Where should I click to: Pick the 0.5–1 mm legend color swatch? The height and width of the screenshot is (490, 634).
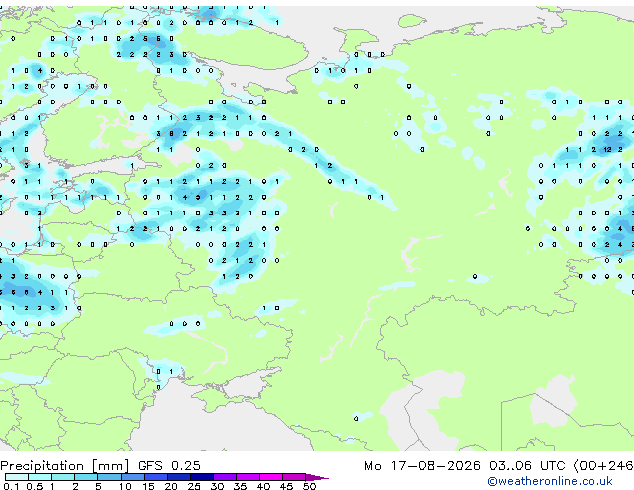click(x=40, y=477)
